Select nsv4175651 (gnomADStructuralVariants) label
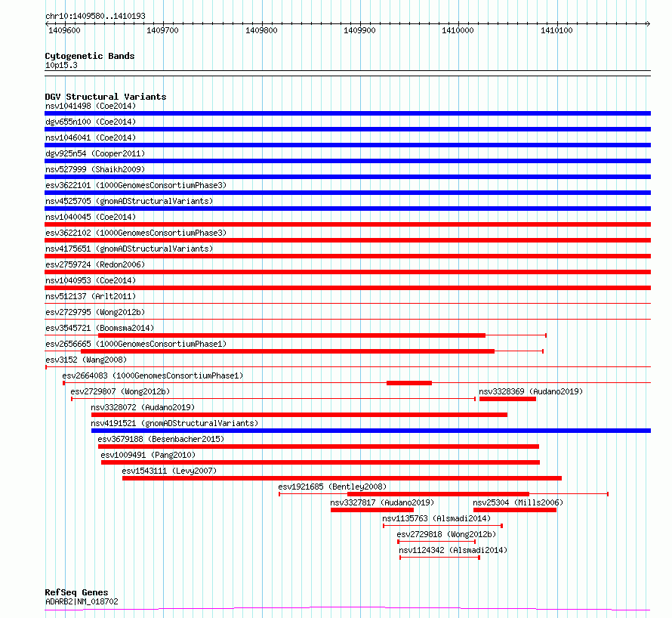672x618 pixels. click(129, 249)
